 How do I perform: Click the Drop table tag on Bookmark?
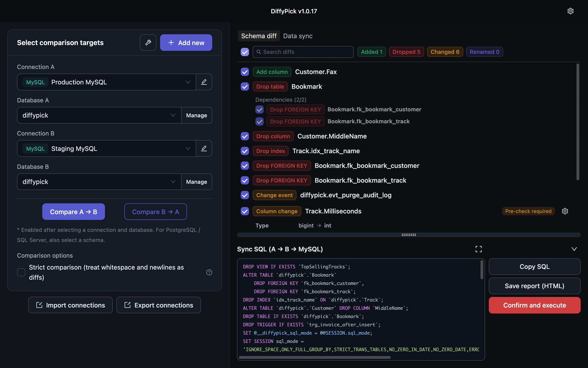coord(270,86)
